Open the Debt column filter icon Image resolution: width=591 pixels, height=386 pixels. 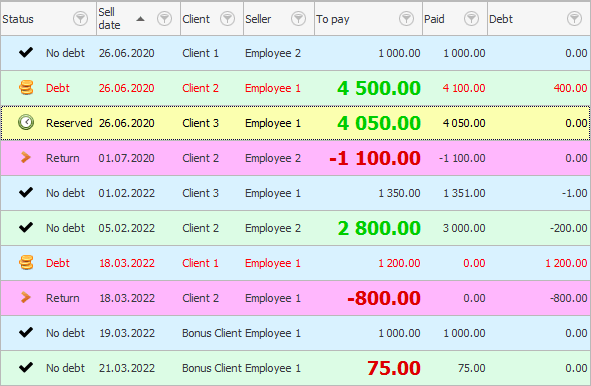(x=574, y=18)
